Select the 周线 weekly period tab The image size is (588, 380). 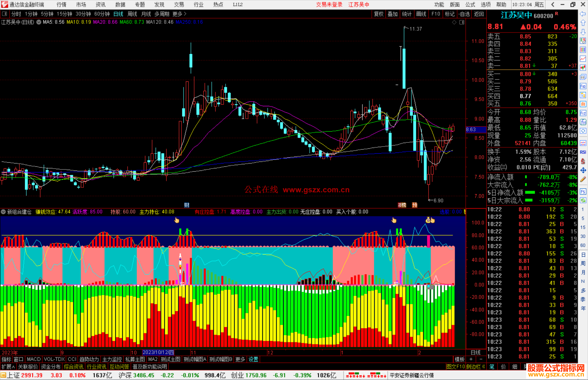(132, 14)
